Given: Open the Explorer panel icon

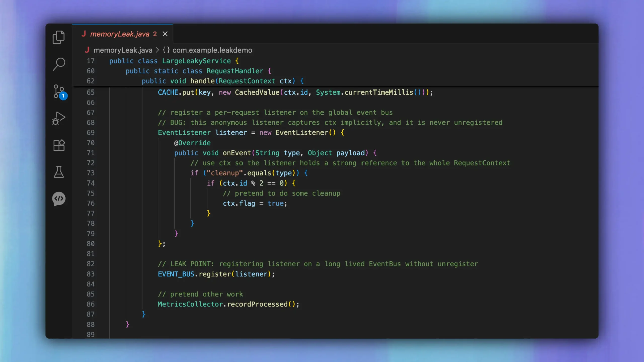Looking at the screenshot, I should (59, 37).
